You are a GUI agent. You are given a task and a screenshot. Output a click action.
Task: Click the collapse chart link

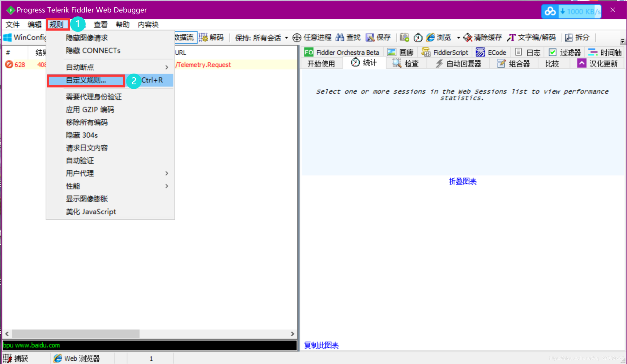(x=463, y=181)
